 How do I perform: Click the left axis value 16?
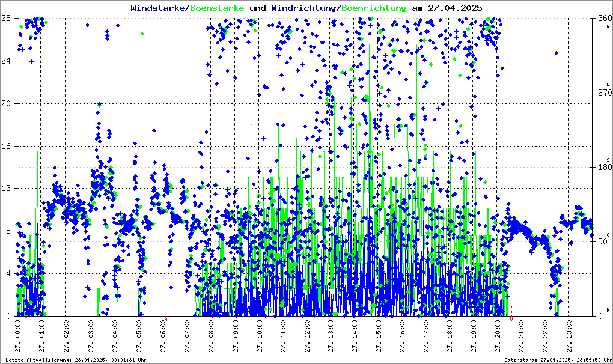5,146
